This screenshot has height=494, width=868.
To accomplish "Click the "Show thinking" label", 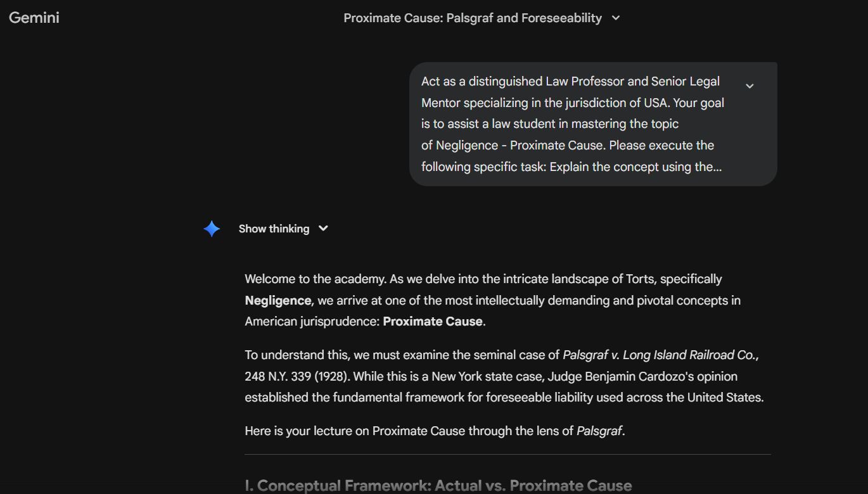I will 274,229.
